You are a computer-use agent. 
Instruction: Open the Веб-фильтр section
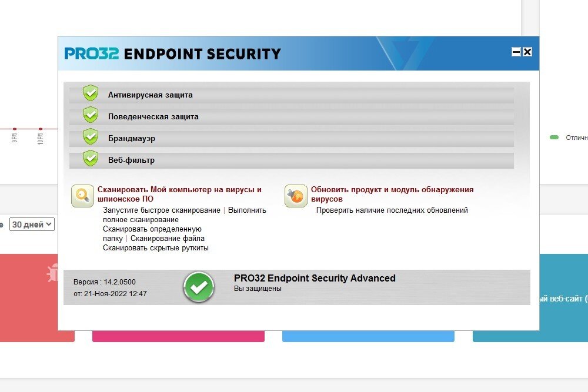[x=292, y=160]
